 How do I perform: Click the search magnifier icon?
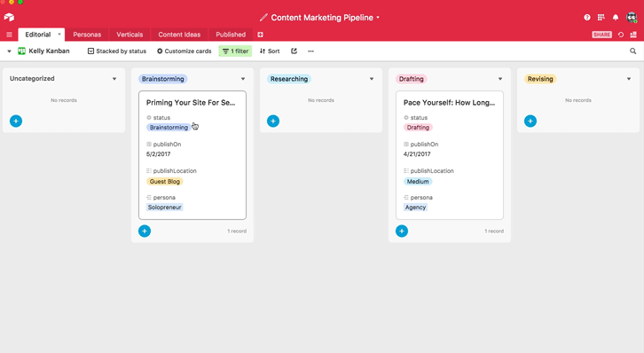pyautogui.click(x=632, y=51)
